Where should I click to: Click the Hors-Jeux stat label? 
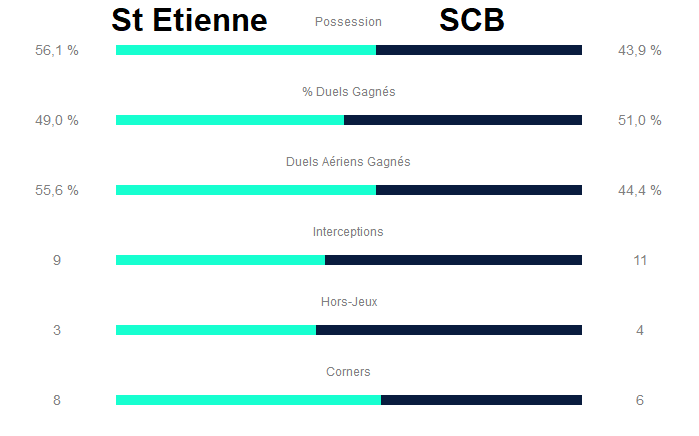[349, 302]
